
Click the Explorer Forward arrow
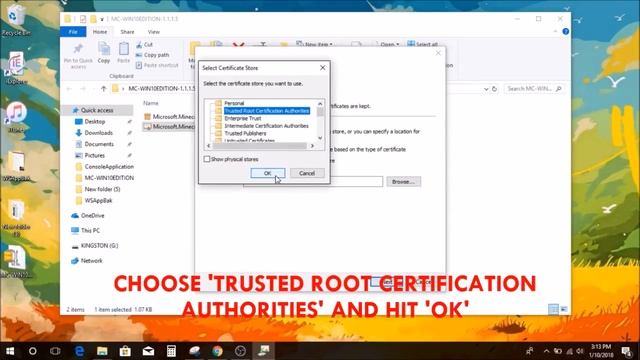pyautogui.click(x=83, y=89)
